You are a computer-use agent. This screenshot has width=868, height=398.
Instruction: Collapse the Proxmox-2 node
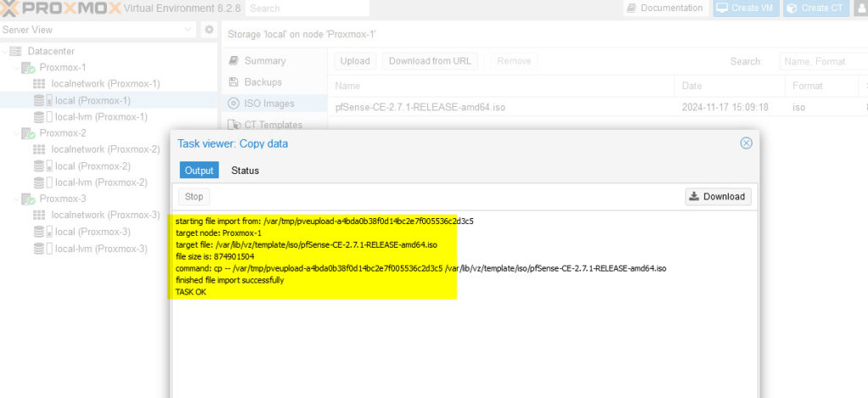(16, 133)
